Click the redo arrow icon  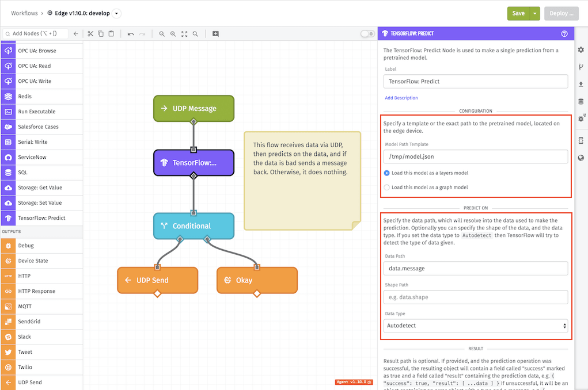142,34
